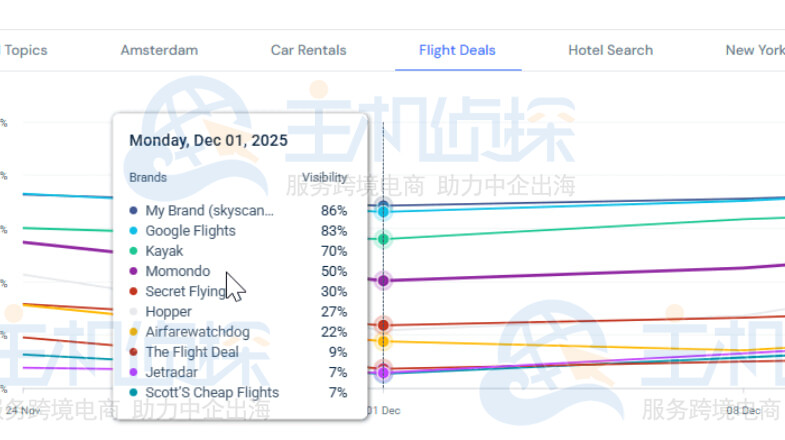Open the Car Rentals tab
The height and width of the screenshot is (440, 785).
(308, 50)
